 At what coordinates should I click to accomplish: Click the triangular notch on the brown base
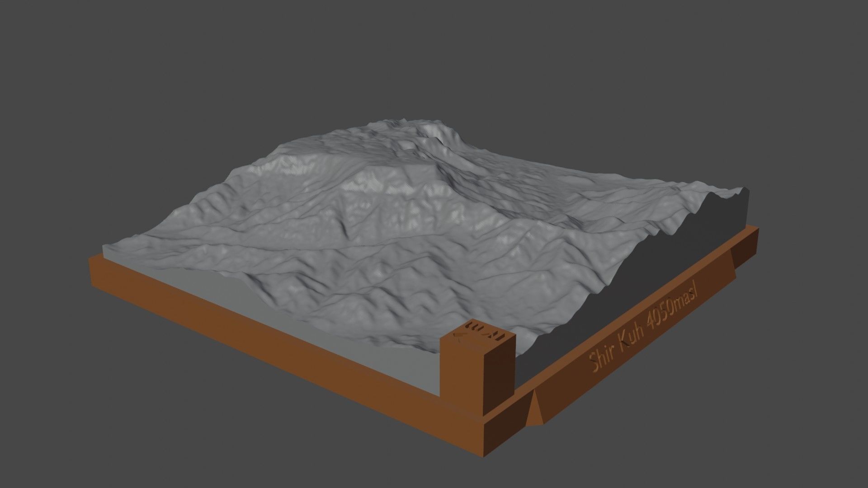coord(536,408)
